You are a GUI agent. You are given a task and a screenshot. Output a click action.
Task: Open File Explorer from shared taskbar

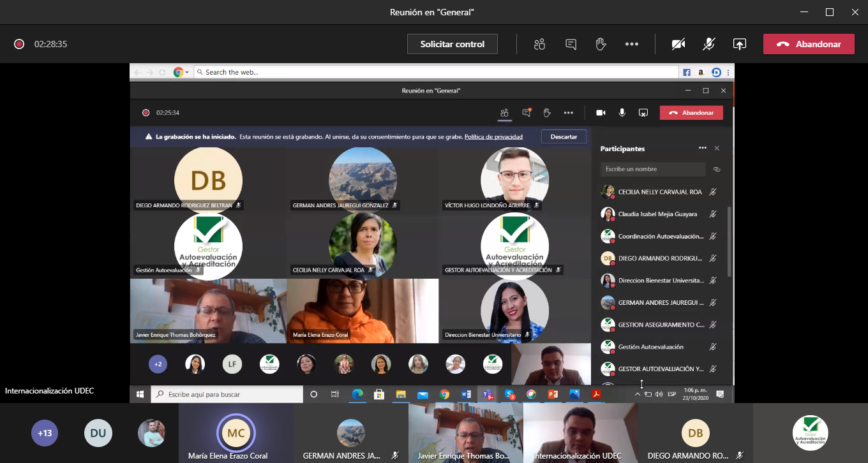401,394
